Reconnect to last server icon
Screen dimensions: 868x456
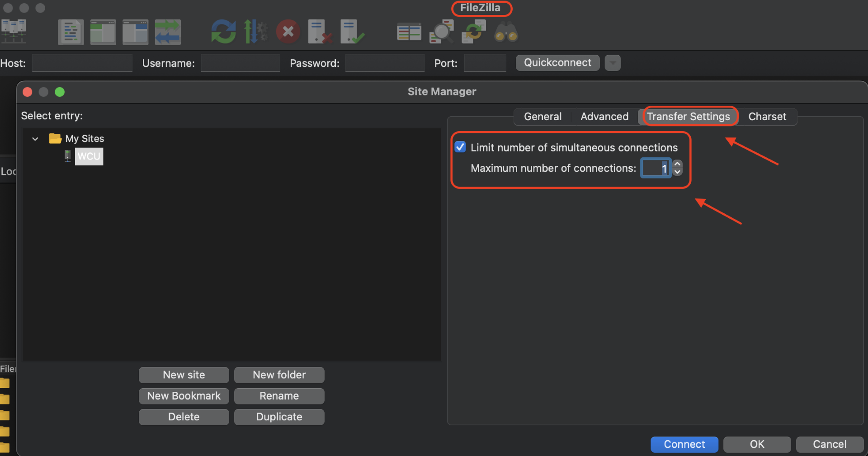pyautogui.click(x=352, y=32)
